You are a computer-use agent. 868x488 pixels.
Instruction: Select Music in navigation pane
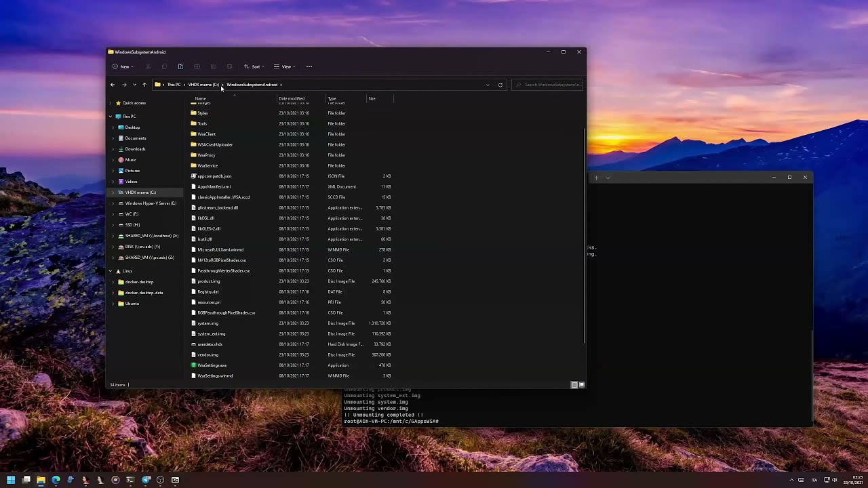(x=130, y=160)
